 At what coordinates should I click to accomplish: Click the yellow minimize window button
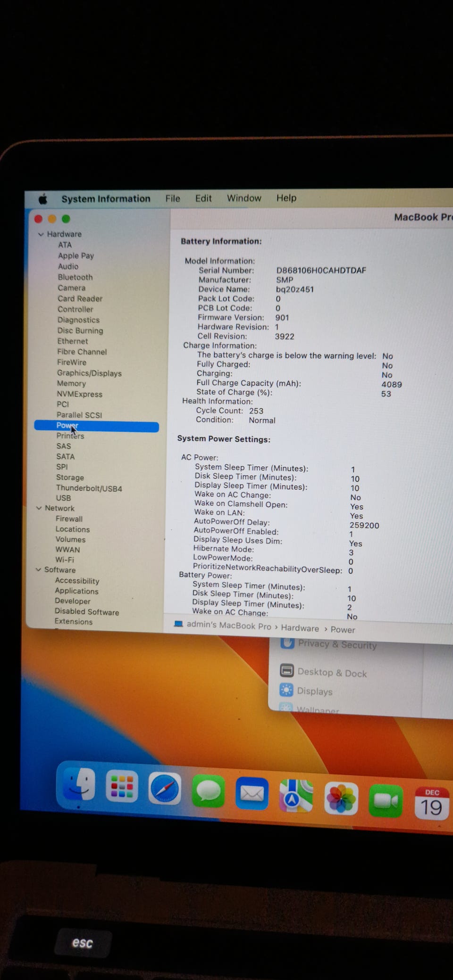coord(52,219)
